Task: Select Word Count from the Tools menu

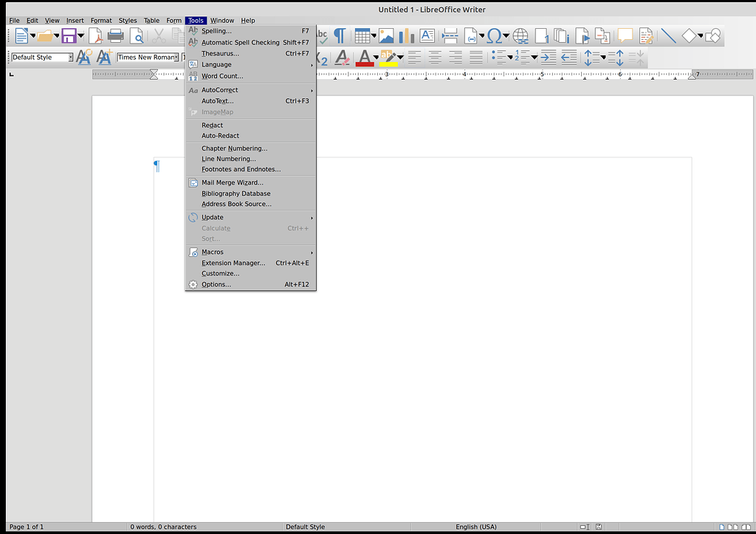Action: 222,76
